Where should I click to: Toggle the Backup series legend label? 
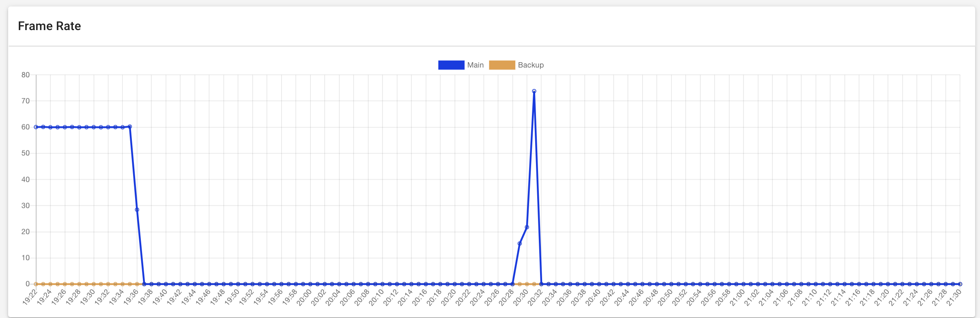click(530, 65)
